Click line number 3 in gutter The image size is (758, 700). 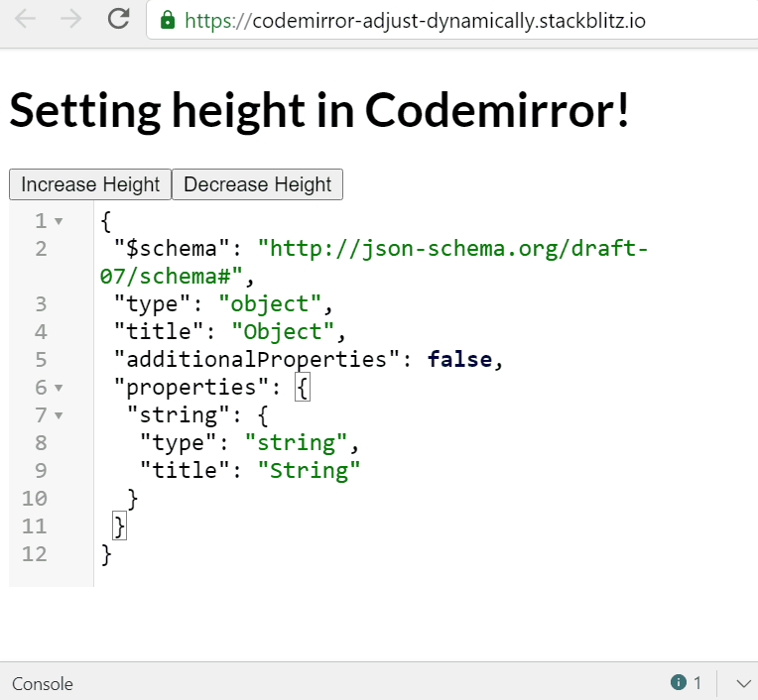click(x=40, y=303)
